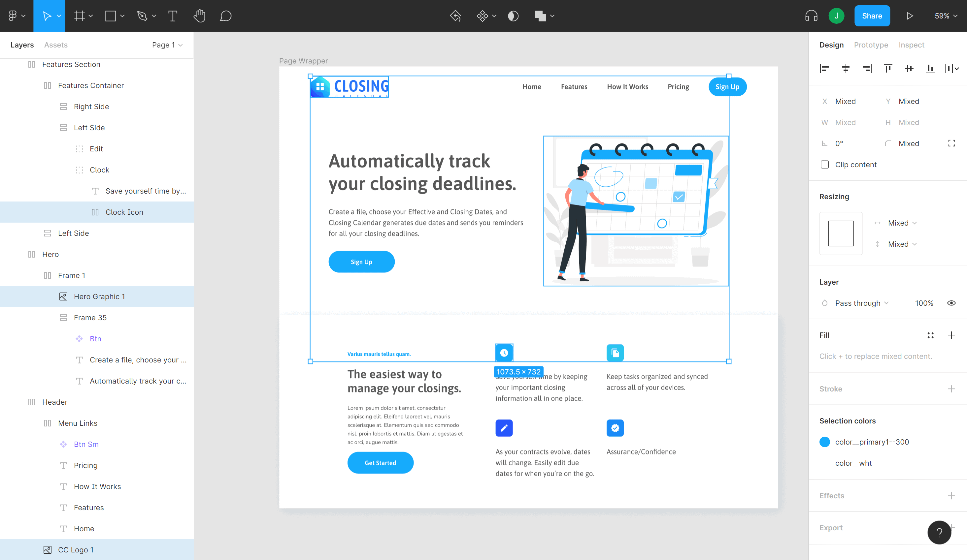Select color__primary1--300 swatch
967x560 pixels.
point(824,441)
